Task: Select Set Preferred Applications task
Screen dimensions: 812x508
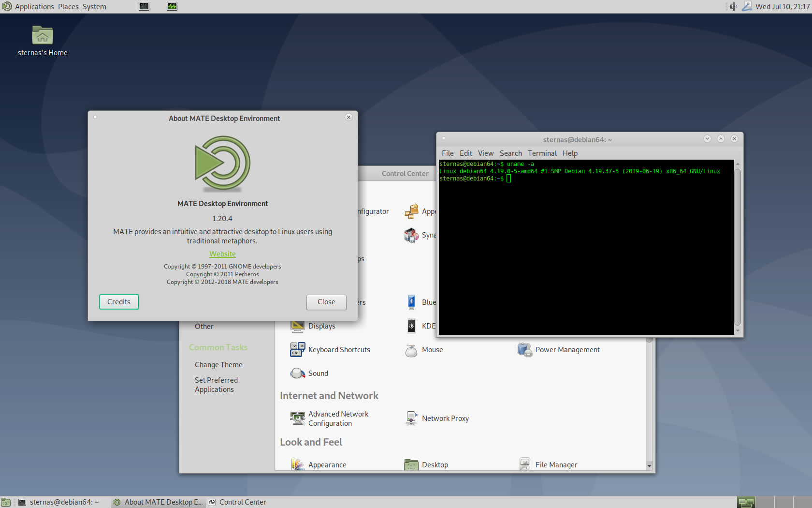Action: [x=216, y=385]
